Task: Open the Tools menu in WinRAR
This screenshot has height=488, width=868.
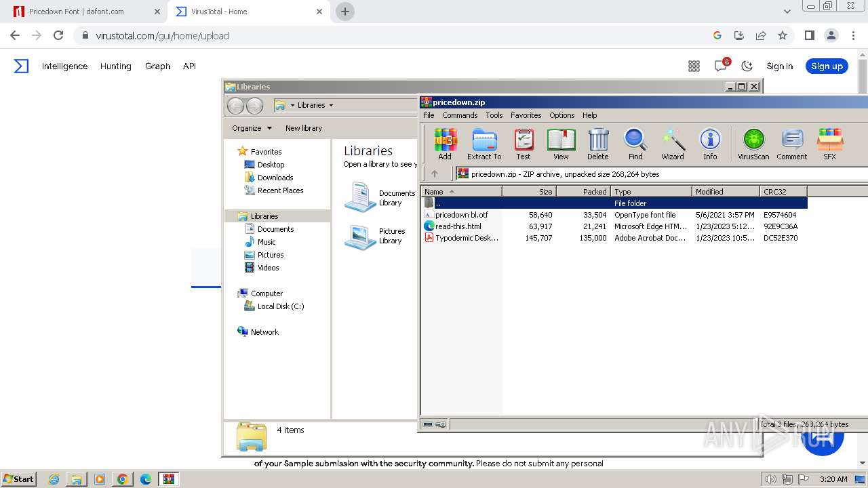Action: pos(494,115)
